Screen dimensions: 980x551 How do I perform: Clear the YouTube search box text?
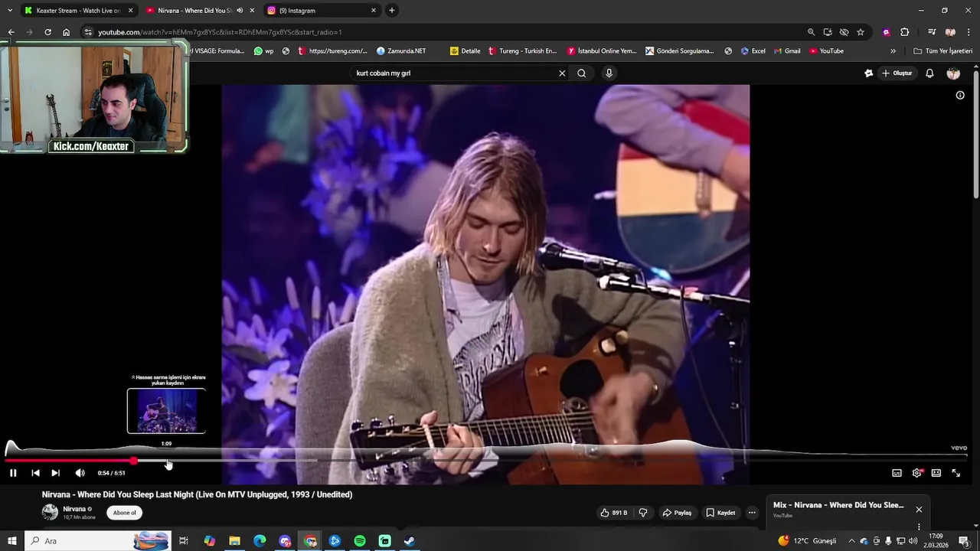tap(562, 73)
